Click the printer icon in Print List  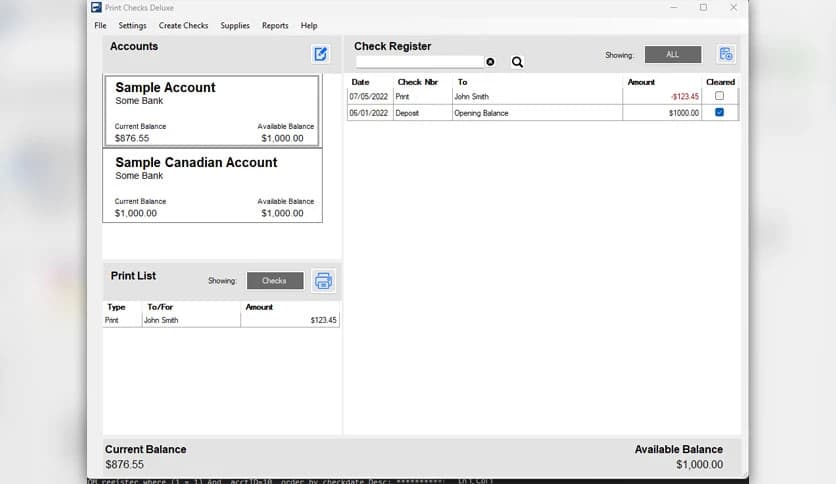pyautogui.click(x=323, y=280)
